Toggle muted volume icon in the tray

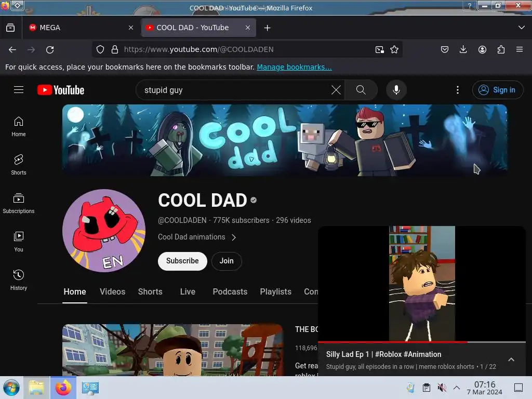(x=442, y=388)
